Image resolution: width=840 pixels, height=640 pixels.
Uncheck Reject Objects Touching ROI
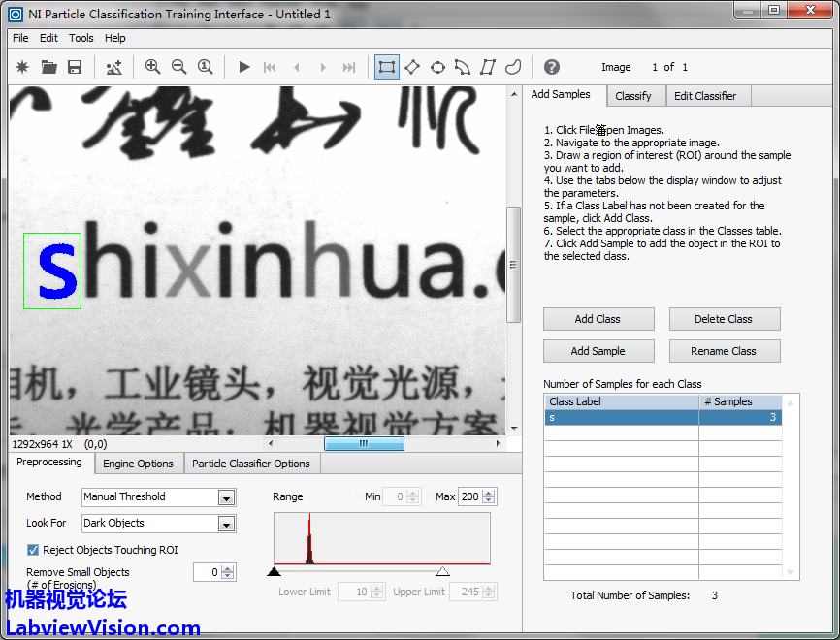coord(34,550)
